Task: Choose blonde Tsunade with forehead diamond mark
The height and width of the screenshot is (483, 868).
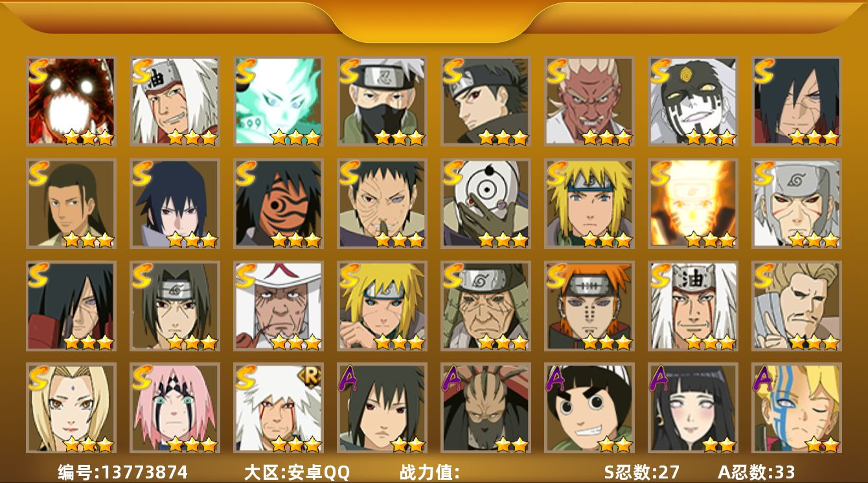Action: (x=71, y=408)
